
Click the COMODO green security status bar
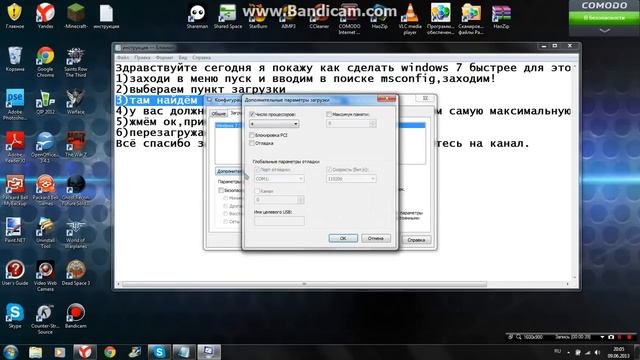604,18
